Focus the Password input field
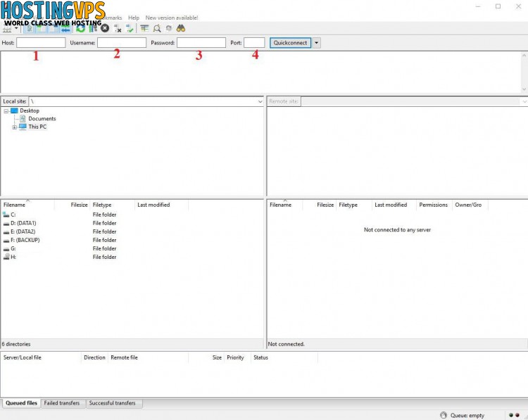This screenshot has height=420, width=528. 201,43
